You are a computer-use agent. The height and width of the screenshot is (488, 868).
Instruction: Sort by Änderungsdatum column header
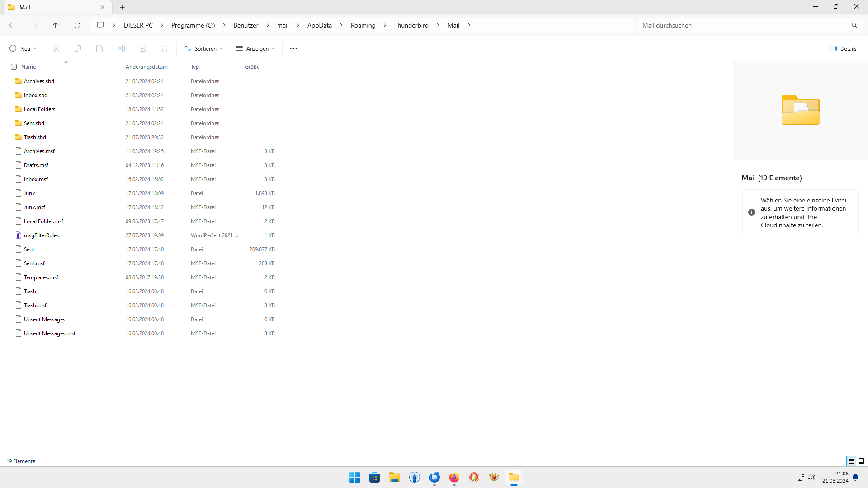pyautogui.click(x=146, y=66)
